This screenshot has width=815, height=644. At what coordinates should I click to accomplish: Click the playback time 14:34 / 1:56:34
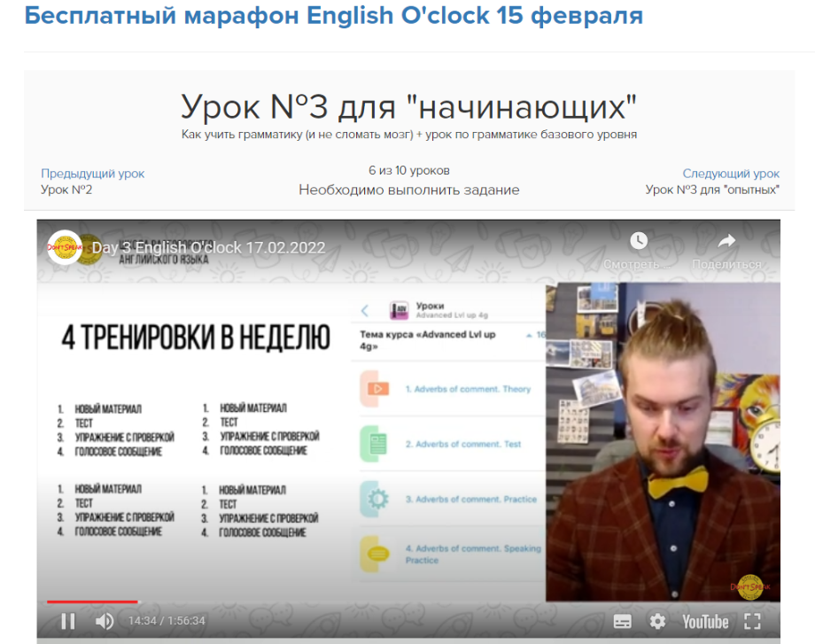167,621
